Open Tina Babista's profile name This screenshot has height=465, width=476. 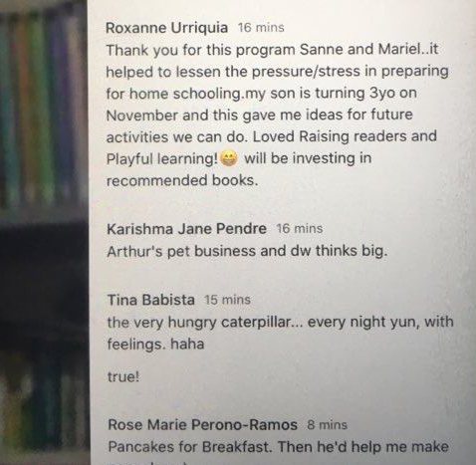151,300
